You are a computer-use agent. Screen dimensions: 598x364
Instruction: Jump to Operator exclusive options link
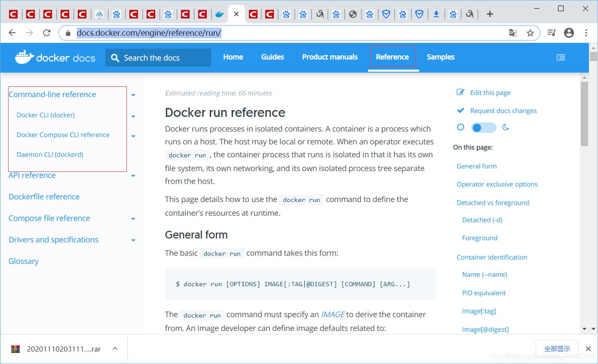click(x=497, y=184)
